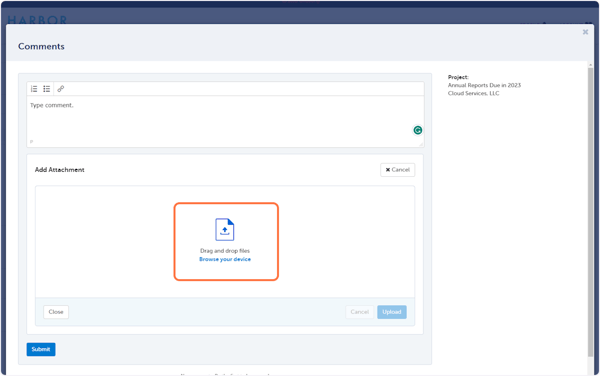This screenshot has width=600, height=376.
Task: Click the Upload button
Action: (392, 312)
